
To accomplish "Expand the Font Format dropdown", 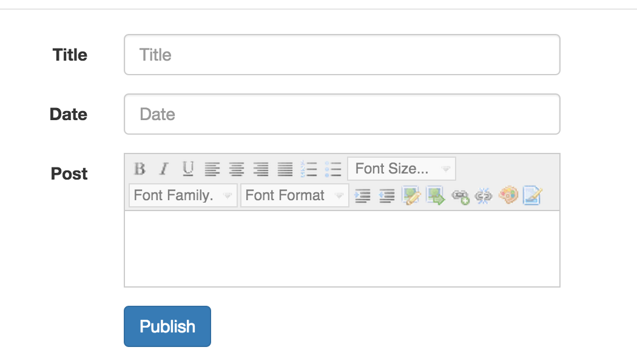I will [x=295, y=195].
